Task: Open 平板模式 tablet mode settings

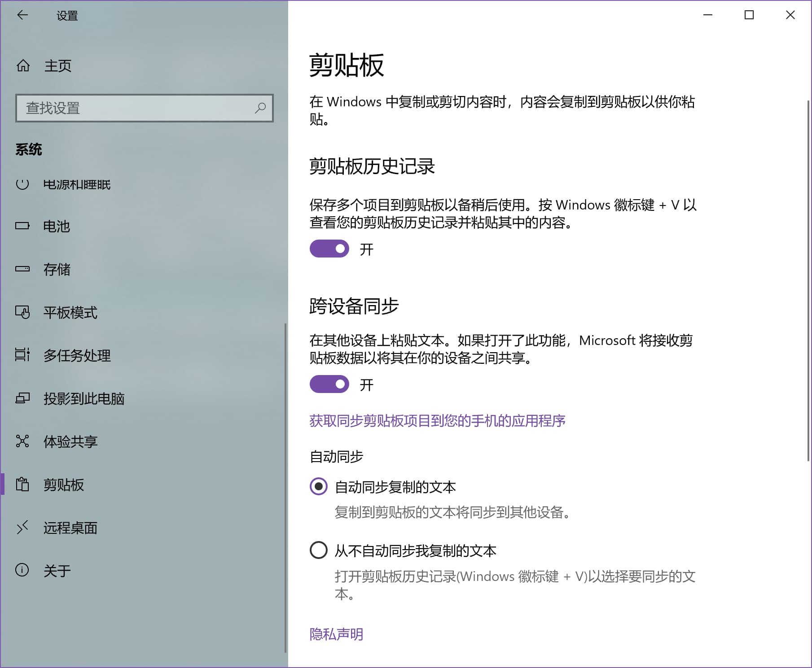Action: (x=70, y=313)
